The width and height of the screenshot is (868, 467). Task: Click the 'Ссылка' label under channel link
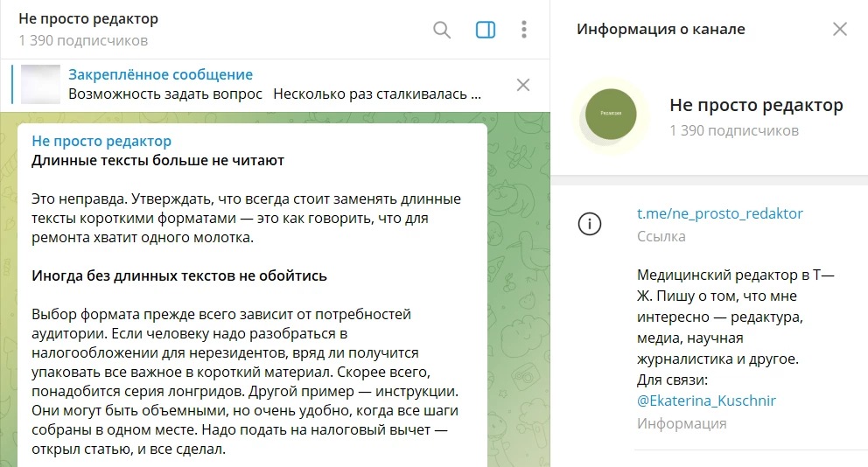(661, 236)
